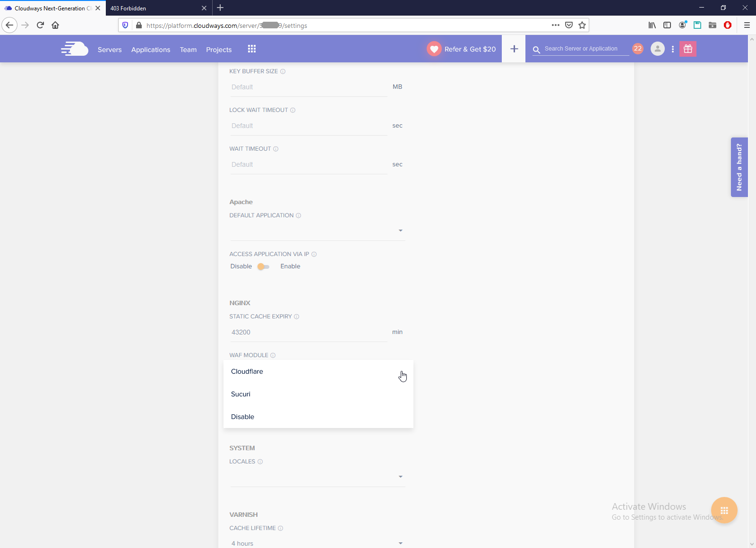Close the 403 Forbidden tab

(204, 8)
